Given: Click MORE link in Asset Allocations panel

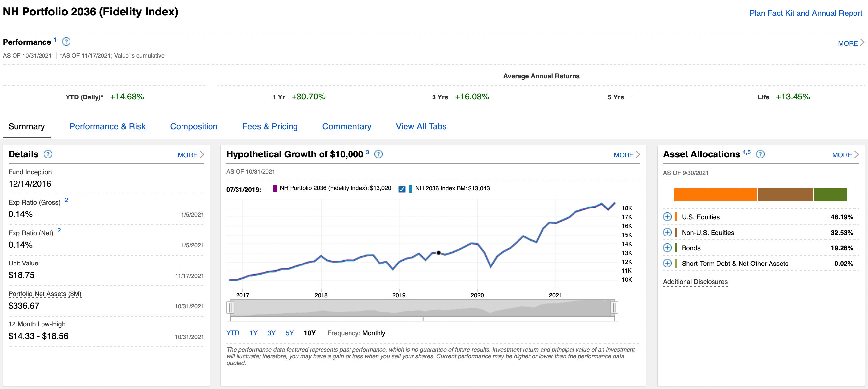Looking at the screenshot, I should coord(842,155).
